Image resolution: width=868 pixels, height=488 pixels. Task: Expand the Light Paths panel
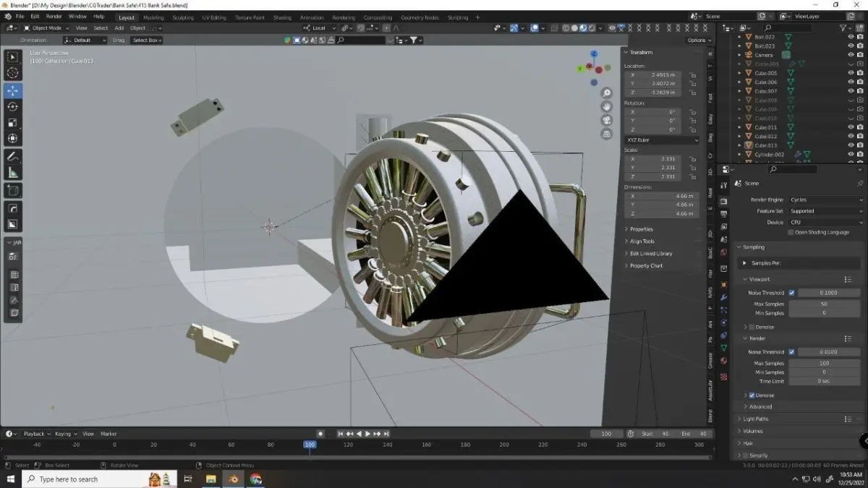pos(755,419)
